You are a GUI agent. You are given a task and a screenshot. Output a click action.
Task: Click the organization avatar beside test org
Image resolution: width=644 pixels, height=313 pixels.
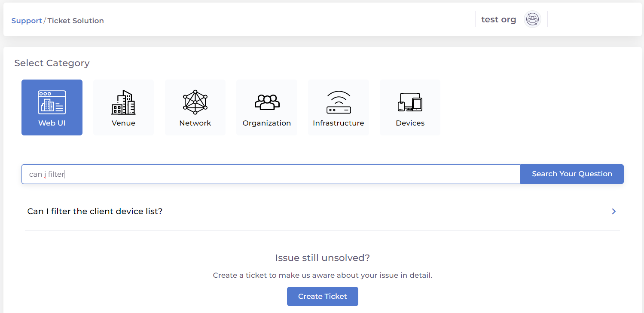click(x=532, y=19)
